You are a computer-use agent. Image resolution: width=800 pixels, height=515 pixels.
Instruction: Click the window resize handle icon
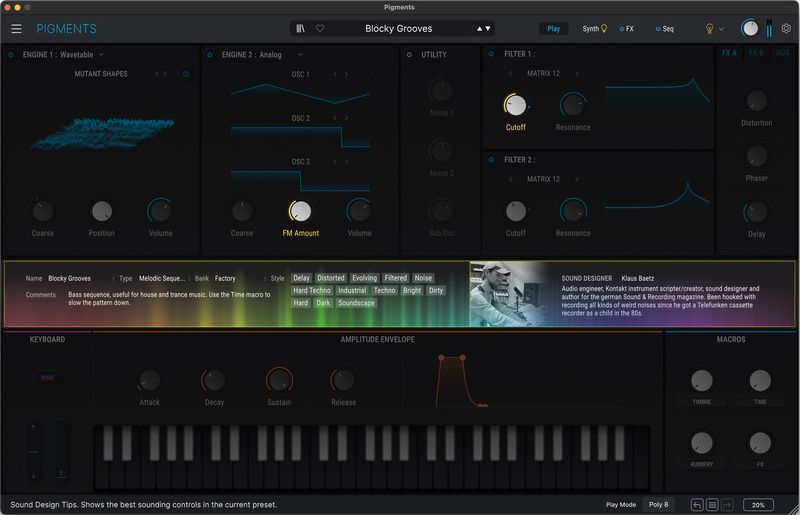(x=794, y=509)
